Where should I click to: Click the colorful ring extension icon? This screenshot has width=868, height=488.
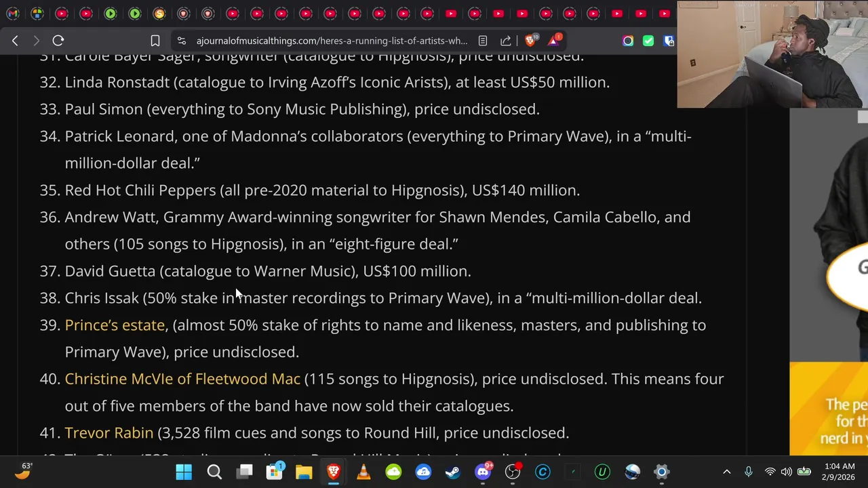coord(628,41)
